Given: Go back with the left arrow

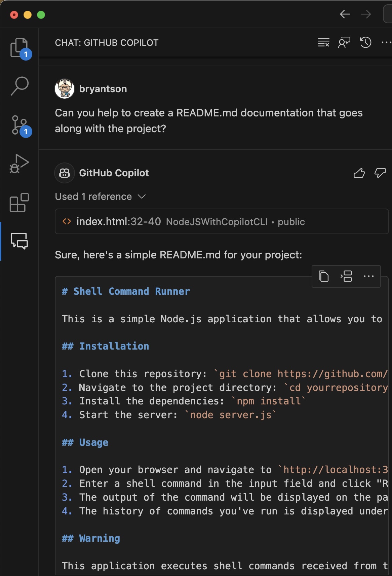Looking at the screenshot, I should [345, 14].
